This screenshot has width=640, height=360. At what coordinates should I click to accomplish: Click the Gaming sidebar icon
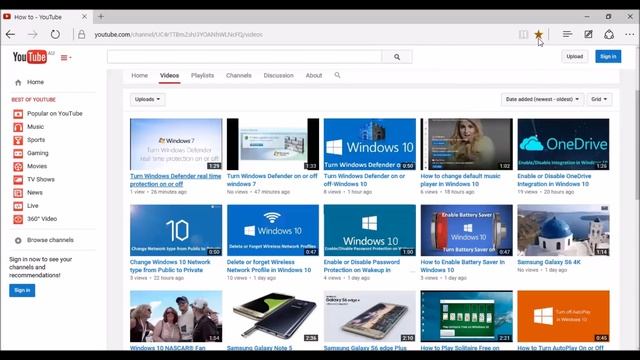18,153
